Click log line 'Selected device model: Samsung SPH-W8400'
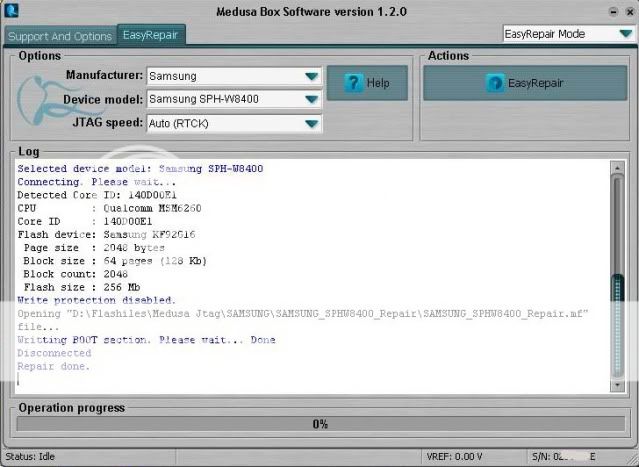 click(x=140, y=169)
